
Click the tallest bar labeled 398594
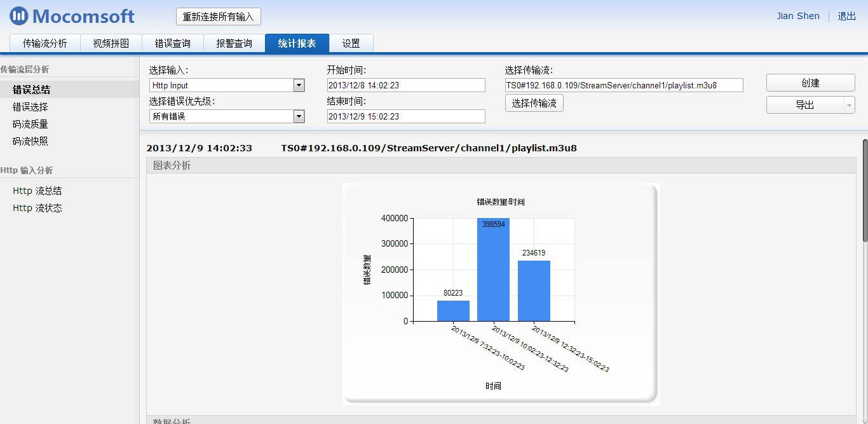(494, 270)
